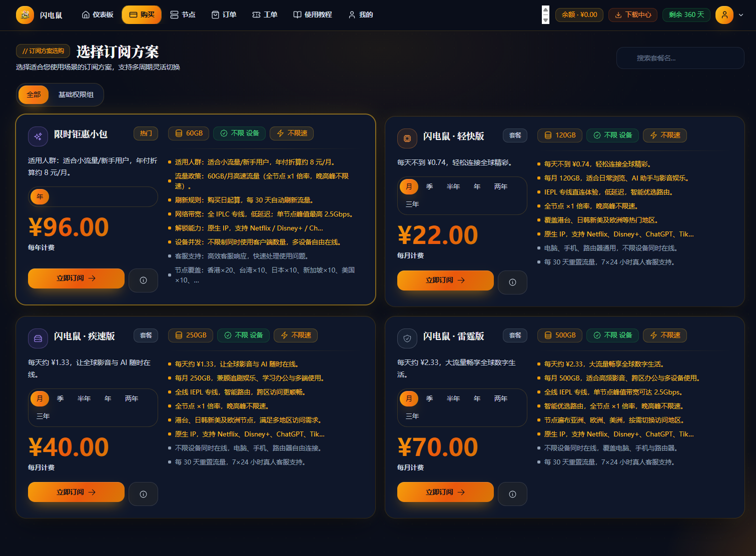
Task: Focus the 搜索套餐名 search field
Action: (680, 58)
